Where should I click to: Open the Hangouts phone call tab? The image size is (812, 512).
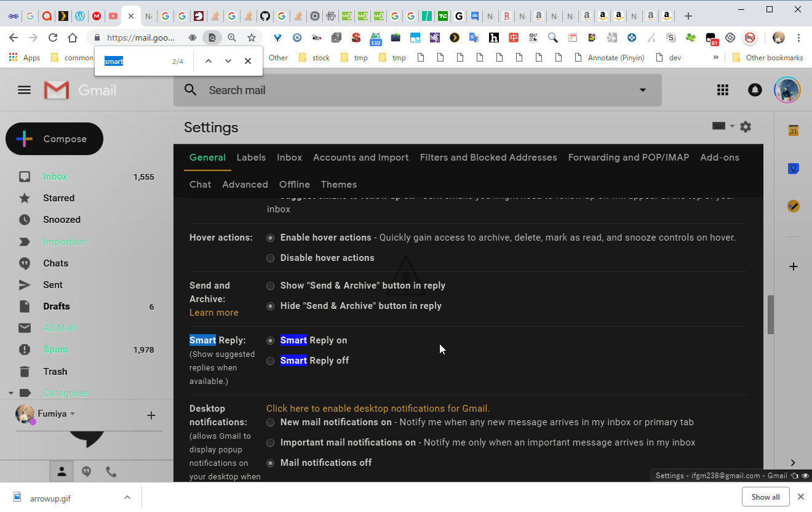point(111,471)
